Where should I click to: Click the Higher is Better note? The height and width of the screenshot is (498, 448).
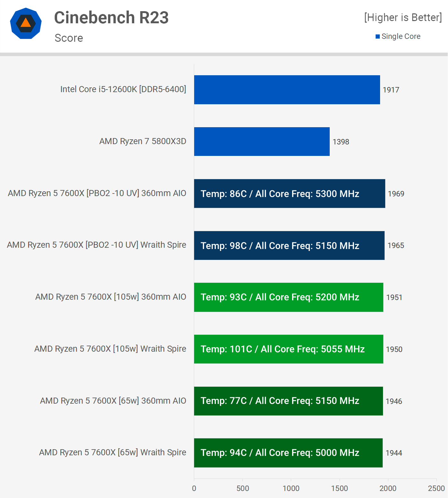coord(403,18)
